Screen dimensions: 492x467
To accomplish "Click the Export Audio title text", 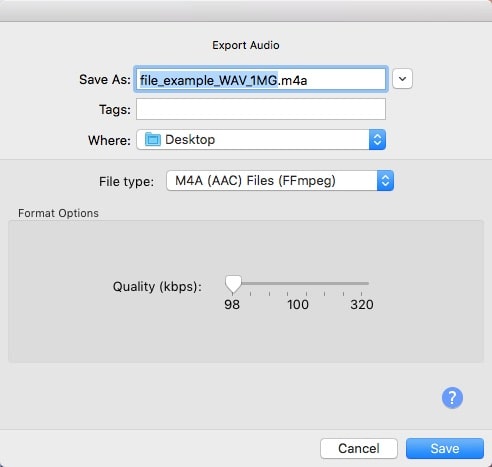I will click(246, 45).
